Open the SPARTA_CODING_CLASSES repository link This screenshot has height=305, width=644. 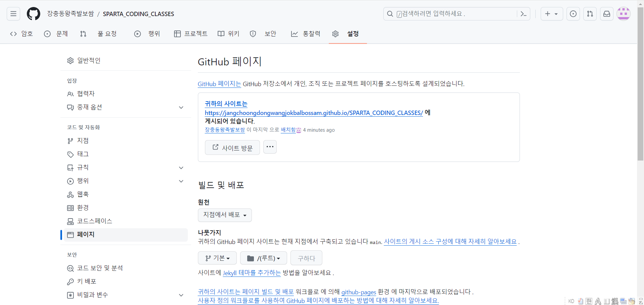click(x=139, y=14)
